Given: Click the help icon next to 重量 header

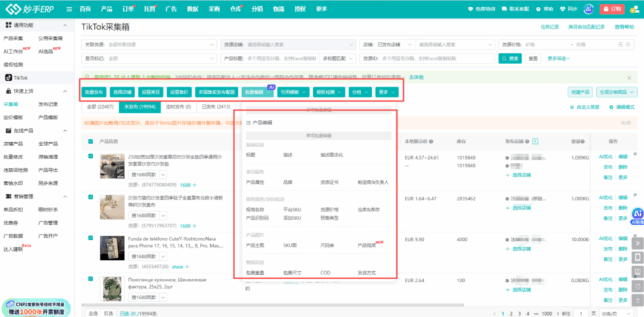Looking at the screenshot, I should click(582, 142).
